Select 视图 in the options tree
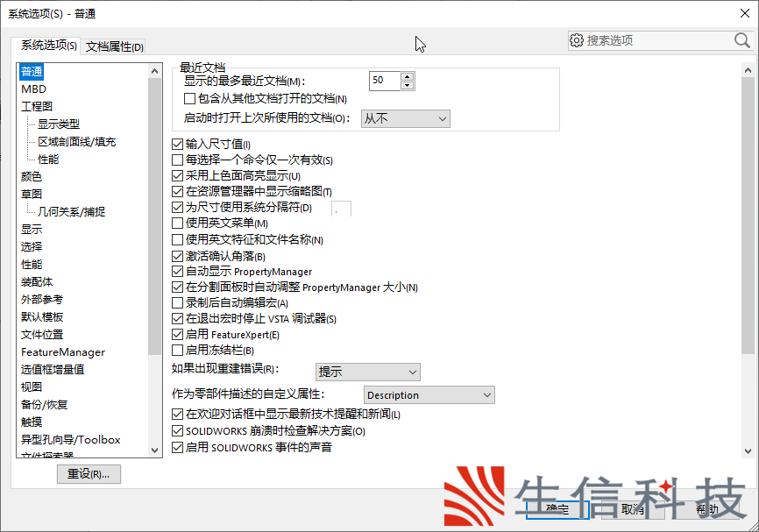759x532 pixels. (32, 387)
